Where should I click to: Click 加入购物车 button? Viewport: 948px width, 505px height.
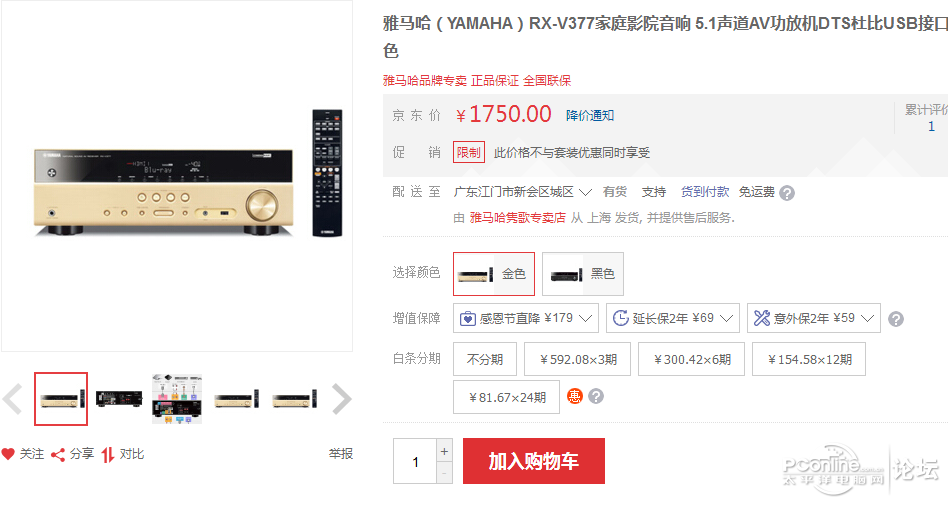[x=534, y=461]
